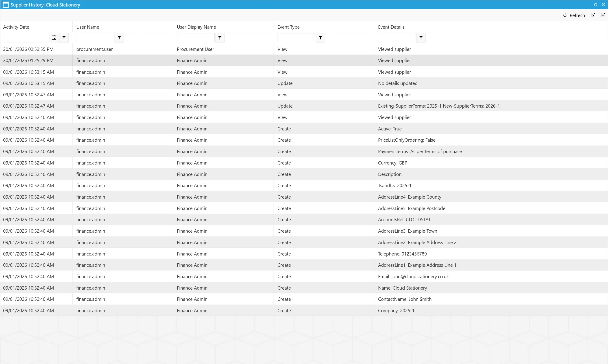
Task: Select finance.admin in the ContactName: John Smith row
Action: [x=123, y=299]
